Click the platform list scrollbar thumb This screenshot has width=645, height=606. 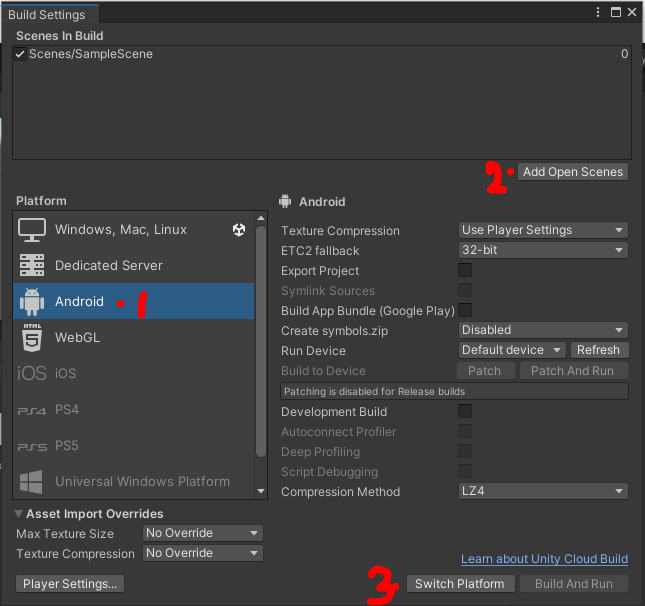[261, 341]
